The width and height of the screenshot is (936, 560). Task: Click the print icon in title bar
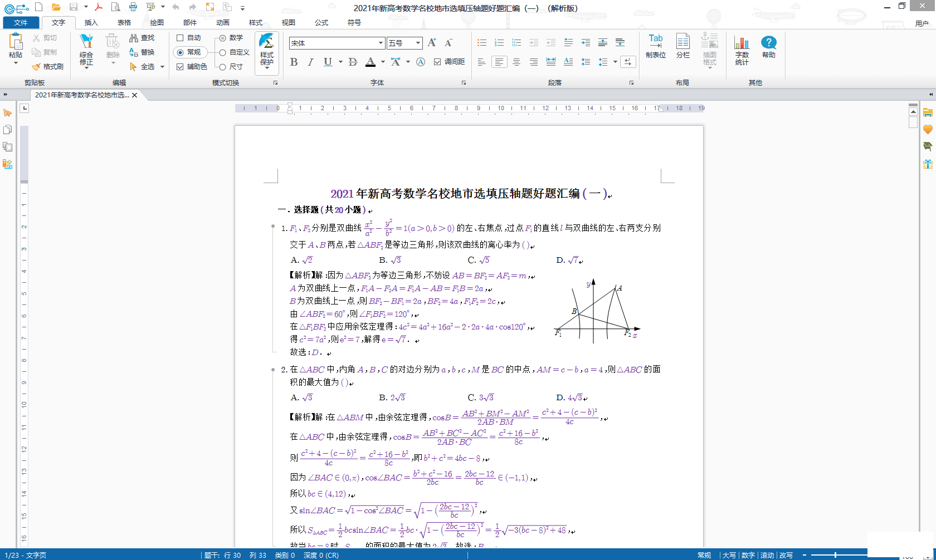[133, 7]
